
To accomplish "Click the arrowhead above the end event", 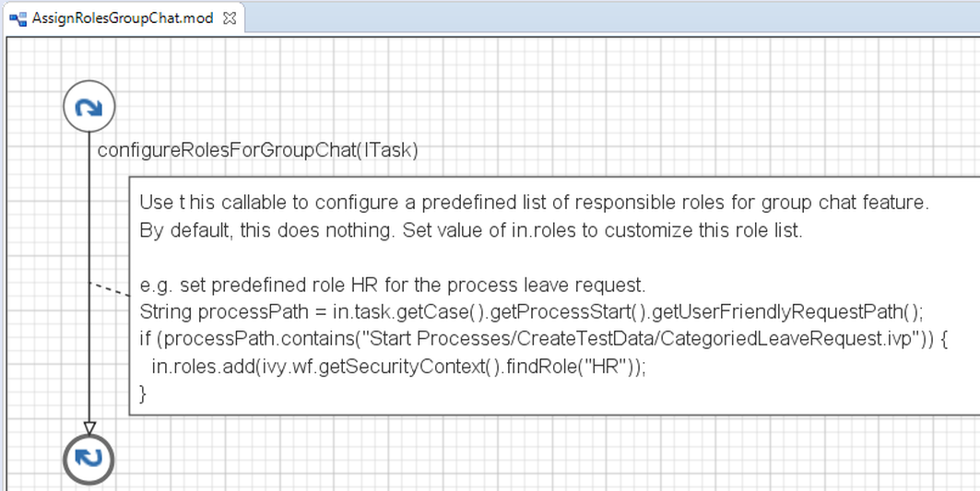I will (89, 427).
